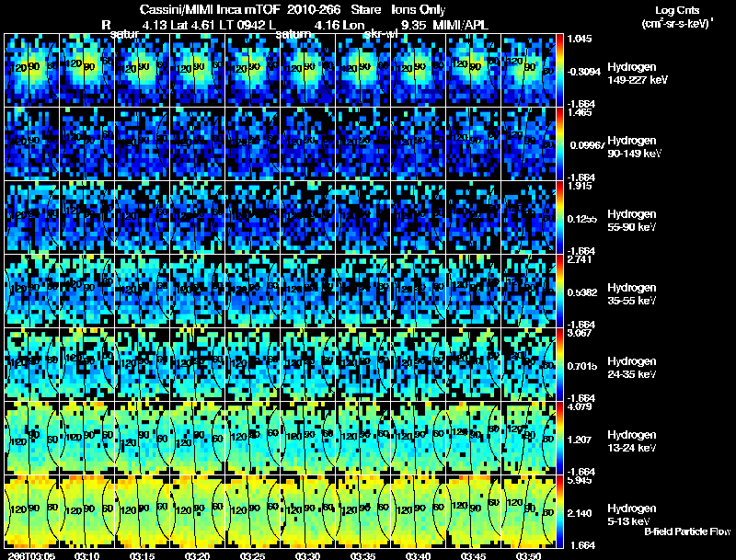The height and width of the screenshot is (560, 736).
Task: Click the color bar for the 90-149 keV row
Action: tap(559, 144)
